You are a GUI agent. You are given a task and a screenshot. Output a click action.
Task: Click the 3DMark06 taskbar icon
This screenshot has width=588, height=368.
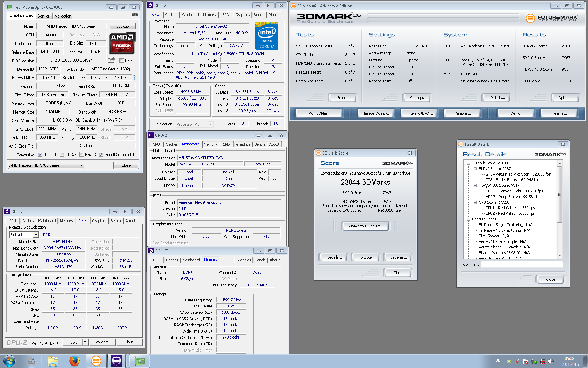(96, 361)
